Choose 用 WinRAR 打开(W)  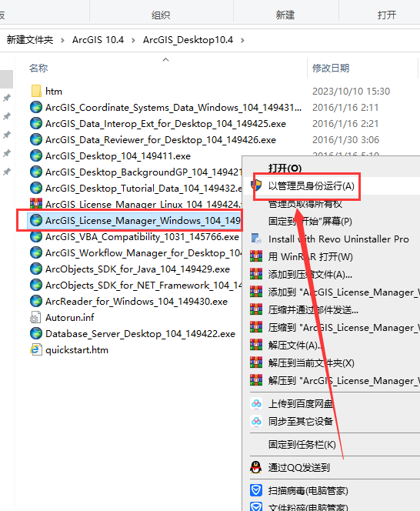[x=310, y=257]
